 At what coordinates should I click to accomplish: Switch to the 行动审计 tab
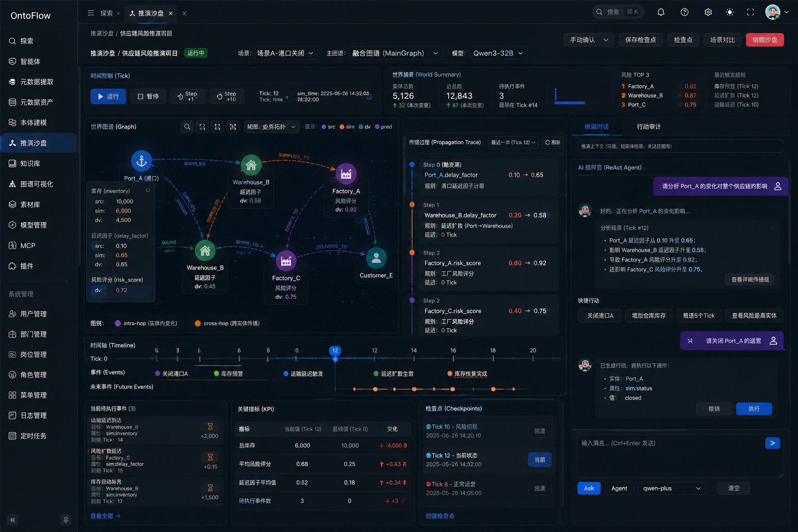[x=649, y=127]
